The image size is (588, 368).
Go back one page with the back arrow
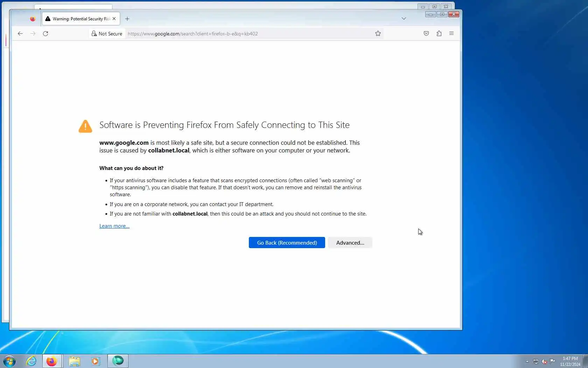point(20,34)
